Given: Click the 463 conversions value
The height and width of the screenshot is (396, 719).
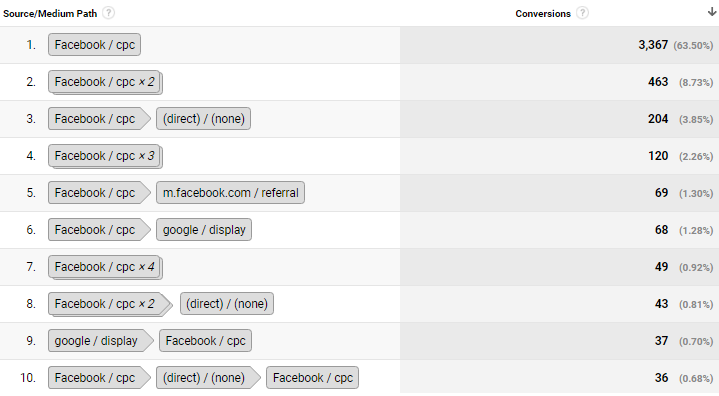Looking at the screenshot, I should (658, 82).
